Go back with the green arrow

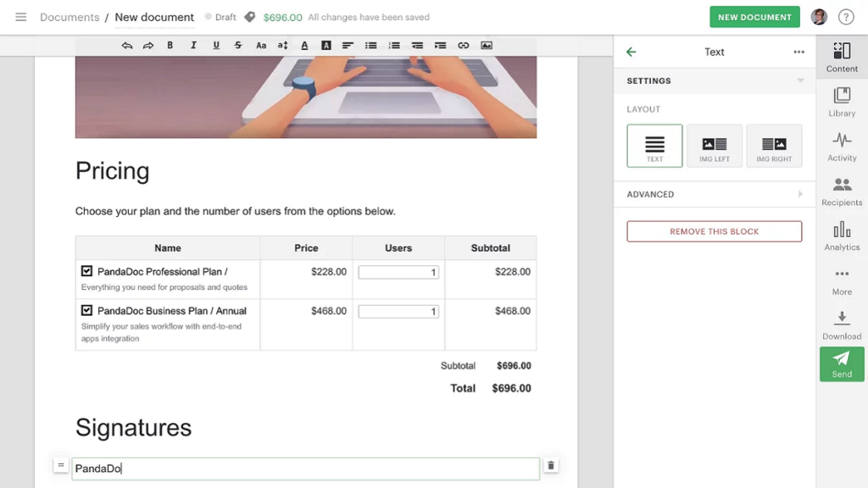(x=631, y=52)
